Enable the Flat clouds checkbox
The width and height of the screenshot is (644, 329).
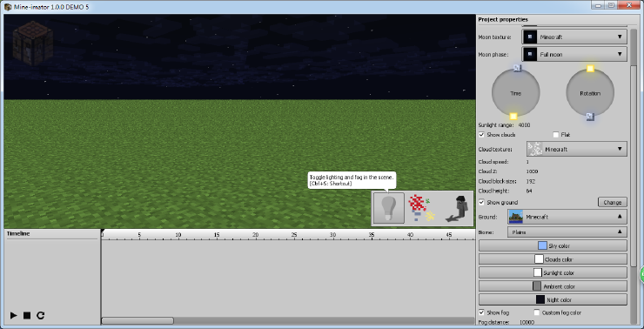coord(556,135)
